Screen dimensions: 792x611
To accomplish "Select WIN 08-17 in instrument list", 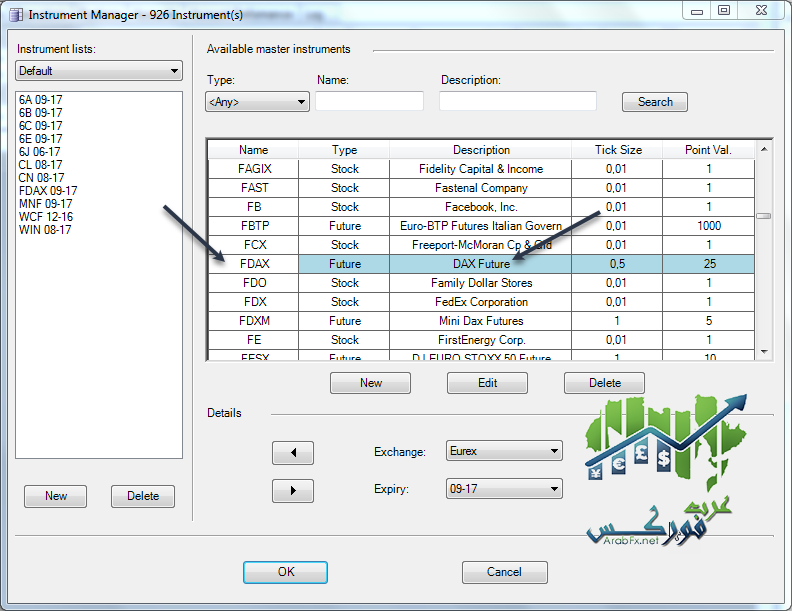I will (x=45, y=230).
